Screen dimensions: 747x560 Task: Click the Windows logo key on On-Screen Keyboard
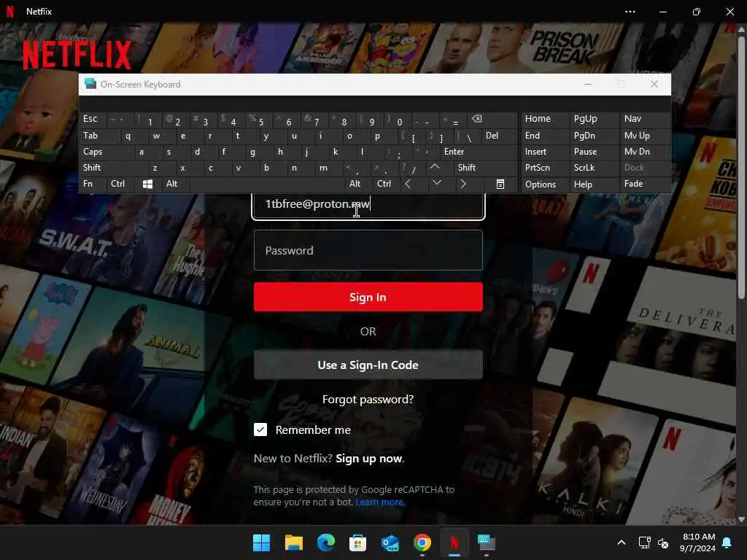(x=147, y=184)
